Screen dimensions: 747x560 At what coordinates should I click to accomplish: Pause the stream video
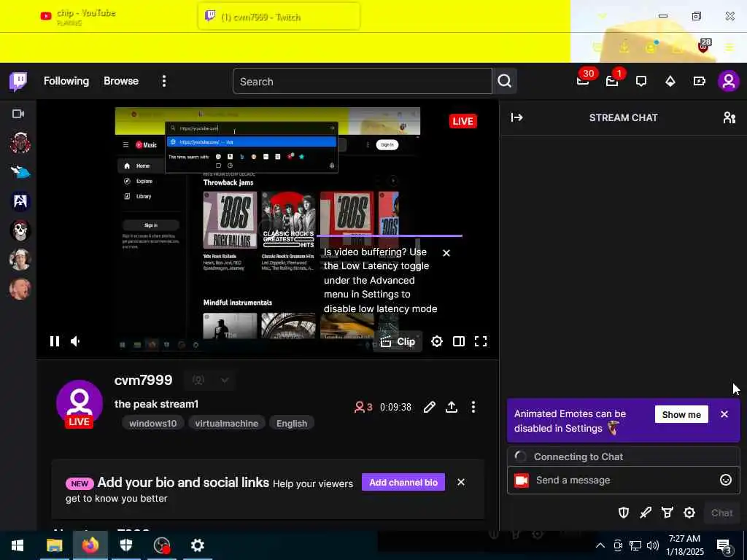(x=54, y=341)
